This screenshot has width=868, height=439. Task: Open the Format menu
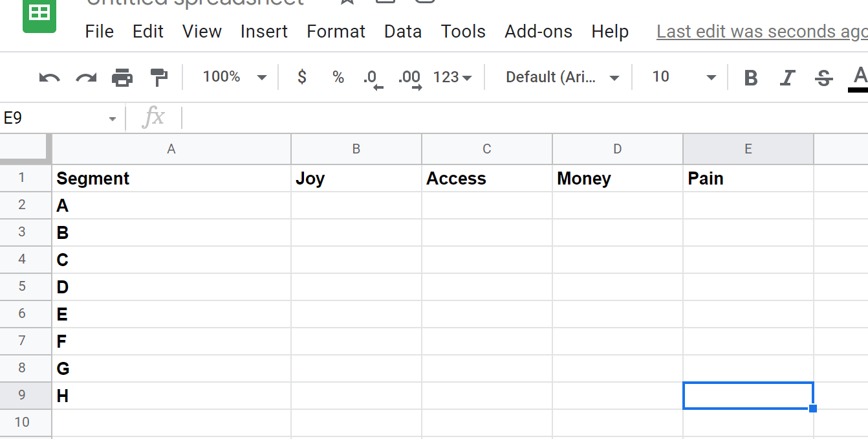(x=336, y=32)
